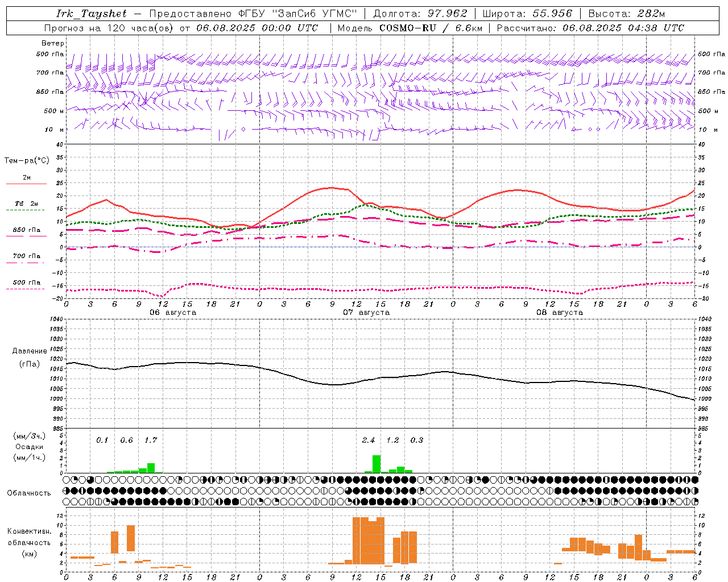This screenshot has height=582, width=728.
Task: Click the Ветер panel label
Action: [x=53, y=43]
